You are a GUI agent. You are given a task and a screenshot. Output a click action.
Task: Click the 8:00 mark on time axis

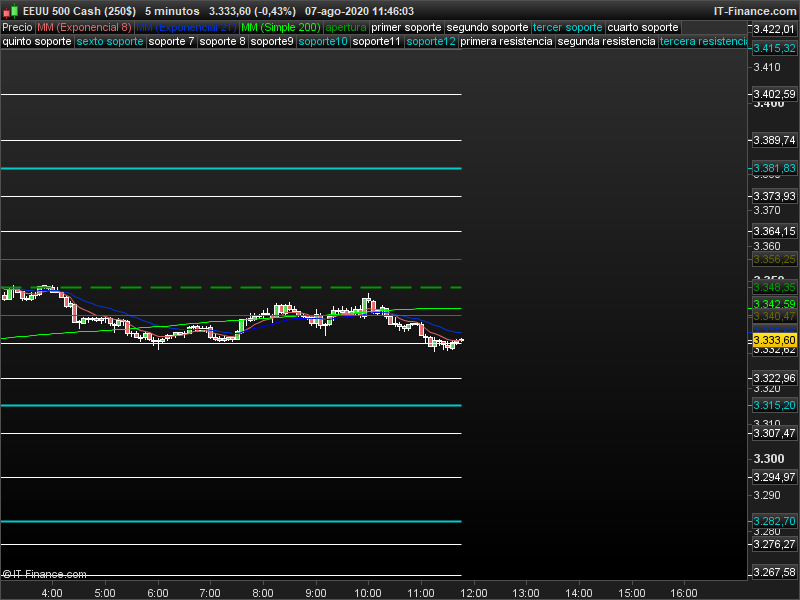(263, 592)
